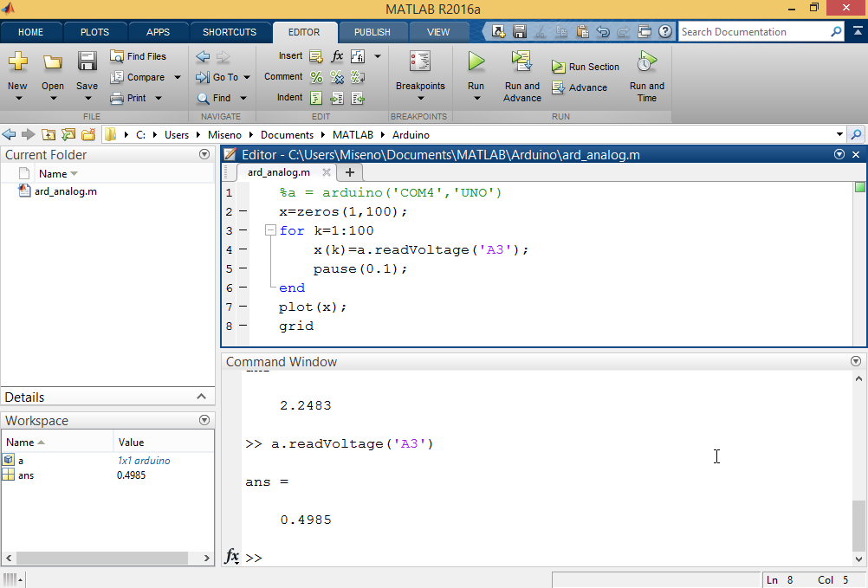Click Run and Time
The width and height of the screenshot is (868, 588).
point(646,76)
